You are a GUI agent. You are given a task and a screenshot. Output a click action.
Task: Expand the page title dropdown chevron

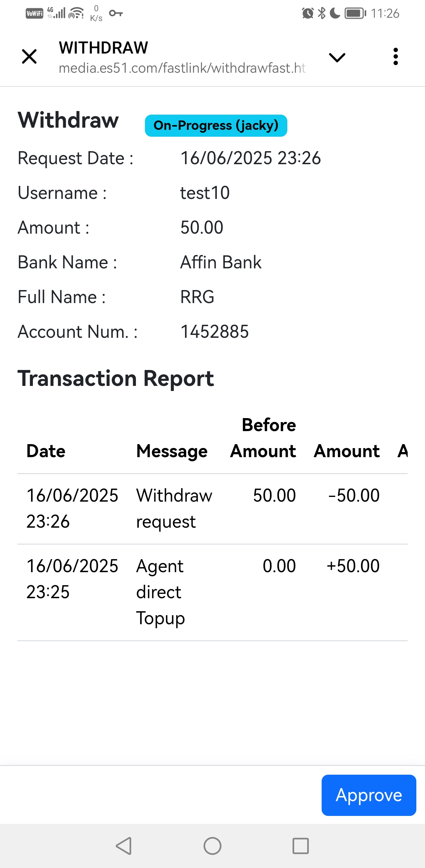[337, 57]
